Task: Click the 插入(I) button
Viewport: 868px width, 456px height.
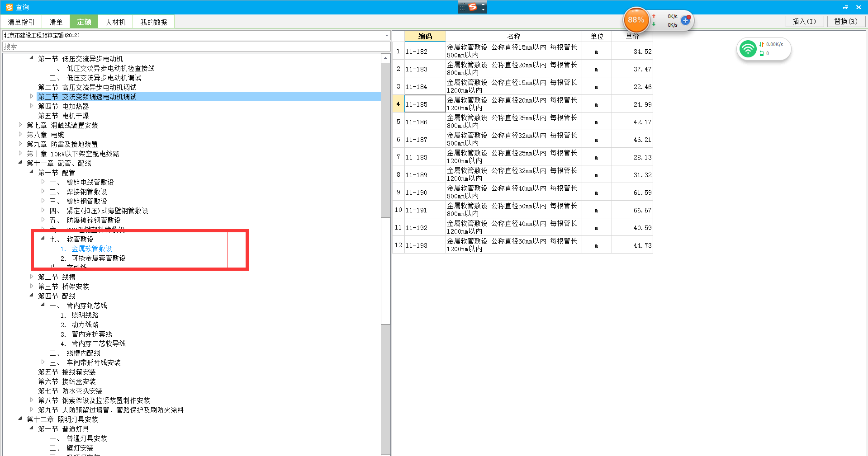Action: 804,21
